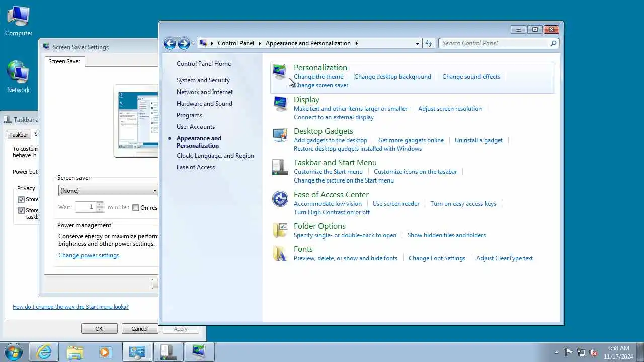Click the Change sound effects link
644x362 pixels.
click(471, 77)
